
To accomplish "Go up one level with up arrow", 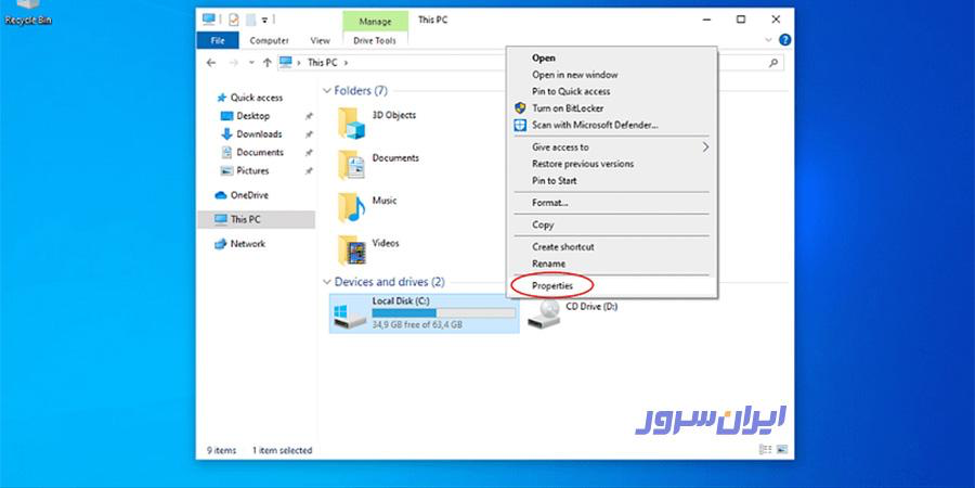I will point(267,63).
